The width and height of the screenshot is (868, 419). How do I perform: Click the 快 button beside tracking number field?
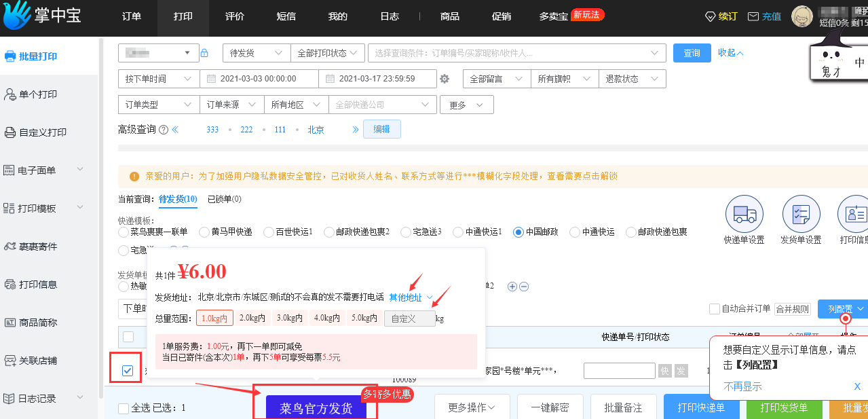[x=665, y=371]
